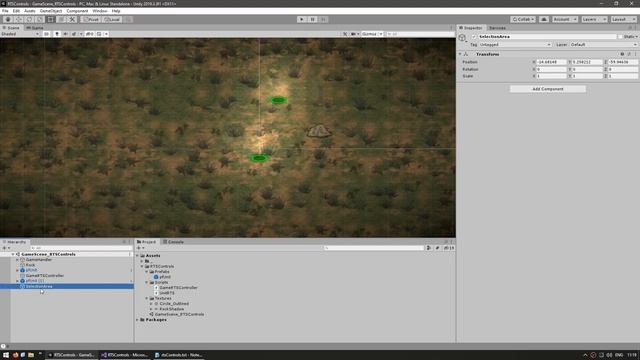Click the Play button
This screenshot has width=640, height=360.
pos(302,19)
